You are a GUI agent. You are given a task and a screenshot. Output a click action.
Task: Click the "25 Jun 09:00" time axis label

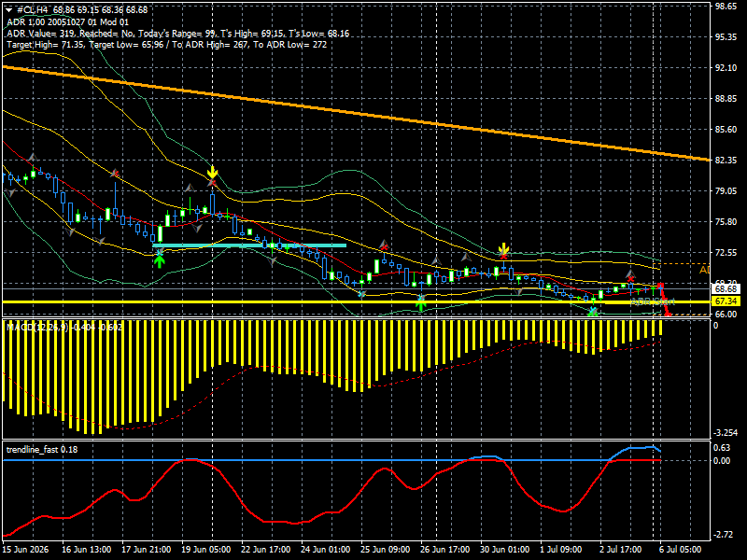click(385, 550)
